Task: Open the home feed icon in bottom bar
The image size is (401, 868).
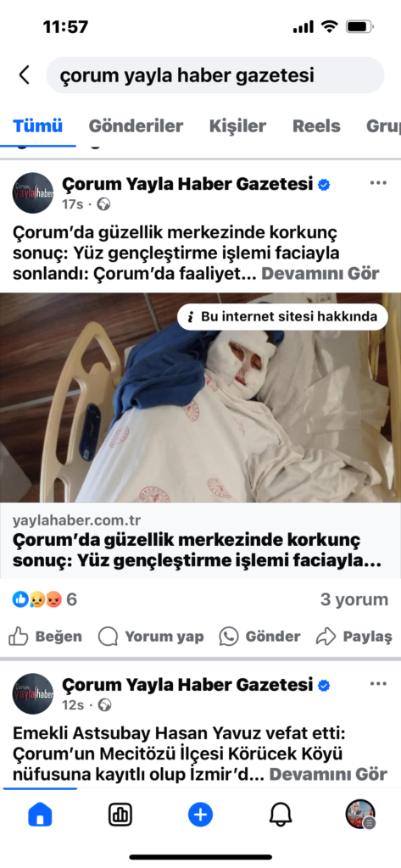Action: pos(40,815)
